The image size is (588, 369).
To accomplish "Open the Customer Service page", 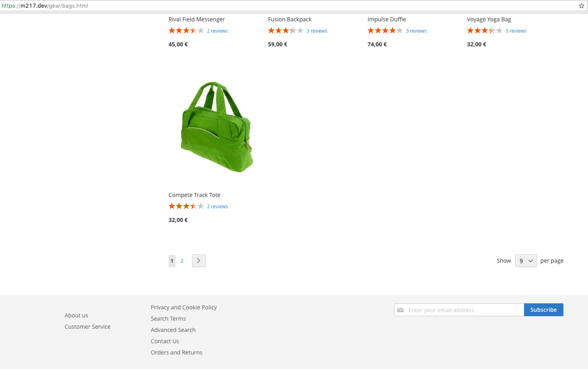I will click(x=87, y=326).
